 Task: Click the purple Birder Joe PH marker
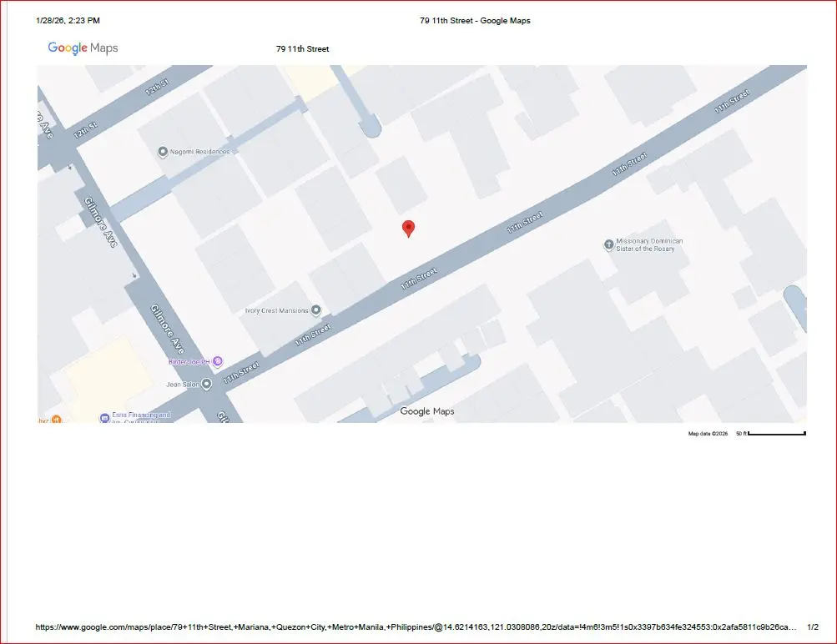(217, 361)
